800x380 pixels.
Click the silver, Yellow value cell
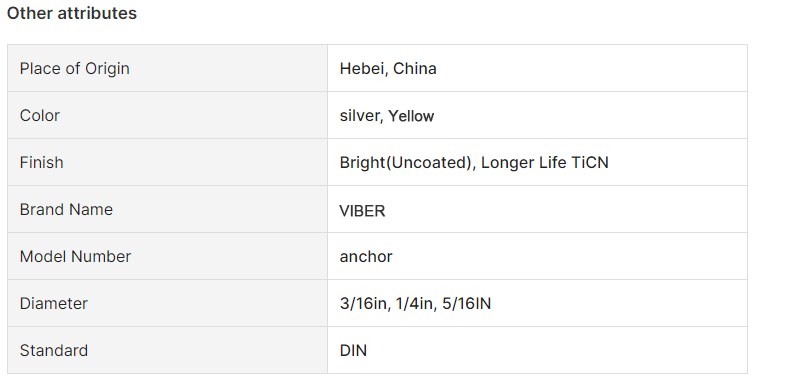point(537,115)
